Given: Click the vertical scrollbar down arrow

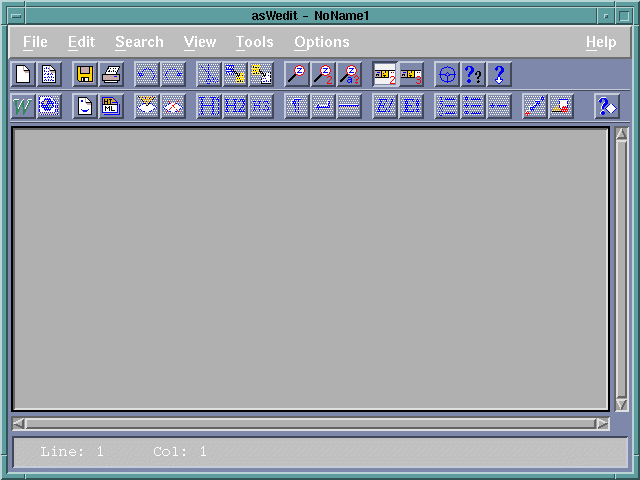Looking at the screenshot, I should point(621,404).
